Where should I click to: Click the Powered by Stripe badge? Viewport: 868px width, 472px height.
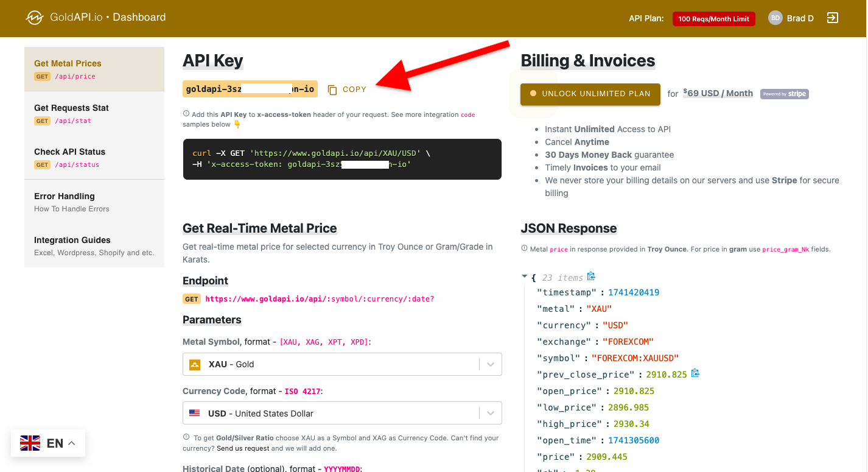(x=784, y=94)
